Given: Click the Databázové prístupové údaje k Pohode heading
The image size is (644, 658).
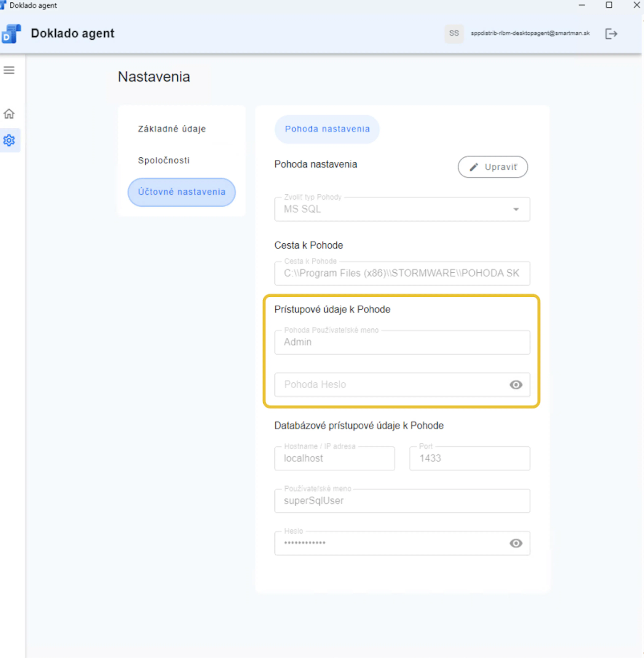Looking at the screenshot, I should pos(359,426).
